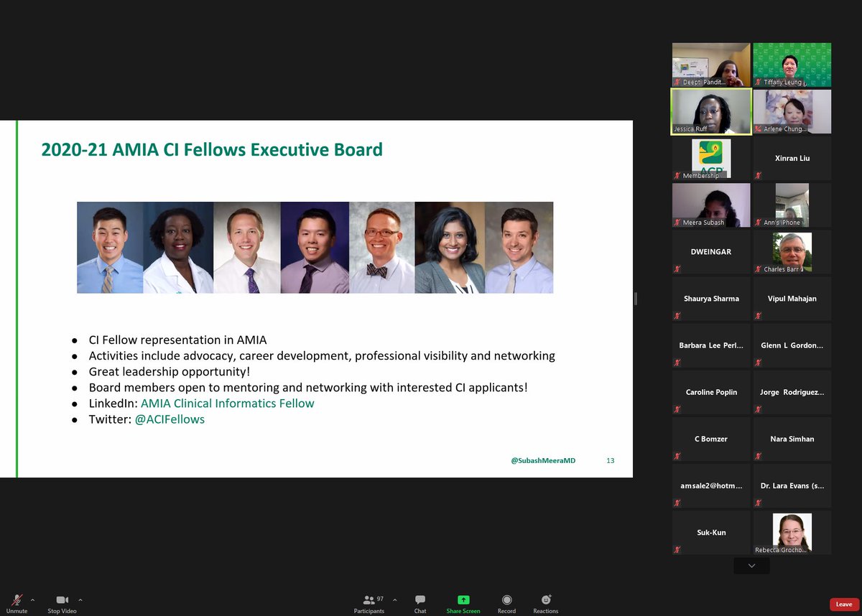The image size is (862, 616).
Task: Click Suk-Kun participant tile
Action: (711, 533)
